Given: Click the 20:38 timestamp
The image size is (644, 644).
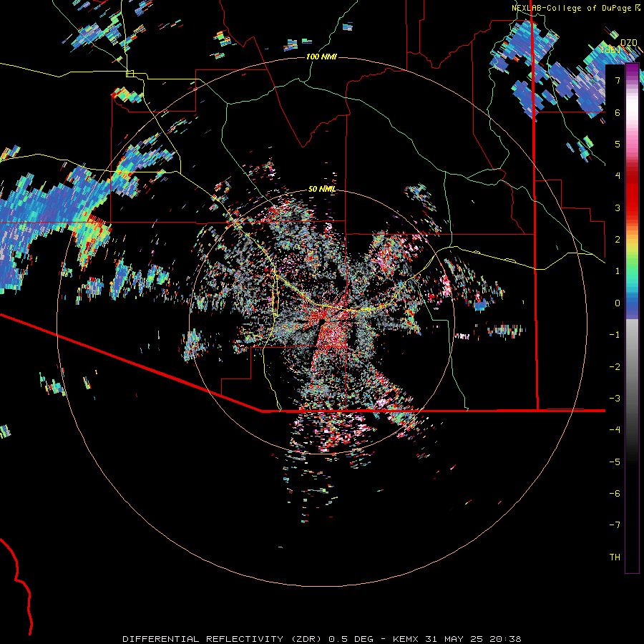Looking at the screenshot, I should pos(505,639).
